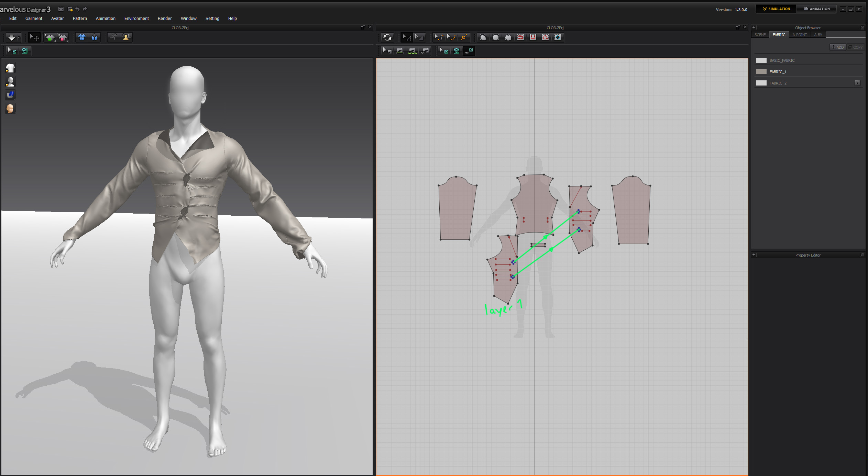Viewport: 868px width, 476px height.
Task: Select the Segment Sewing machine tool
Action: pos(400,51)
